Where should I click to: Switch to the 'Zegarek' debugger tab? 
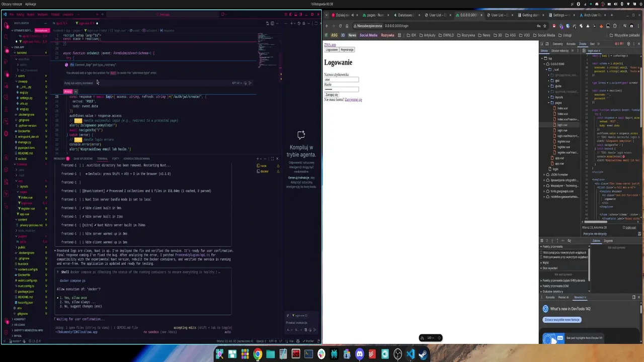[x=608, y=241]
